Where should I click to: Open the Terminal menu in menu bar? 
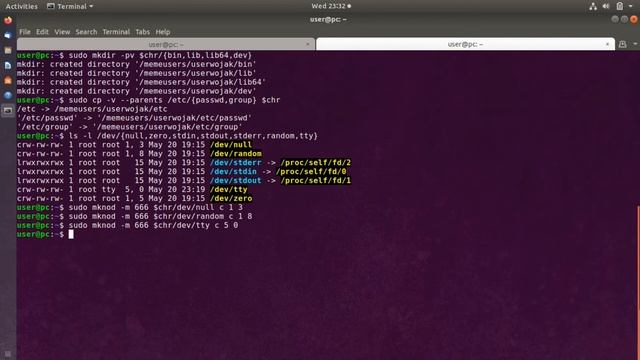(x=116, y=32)
